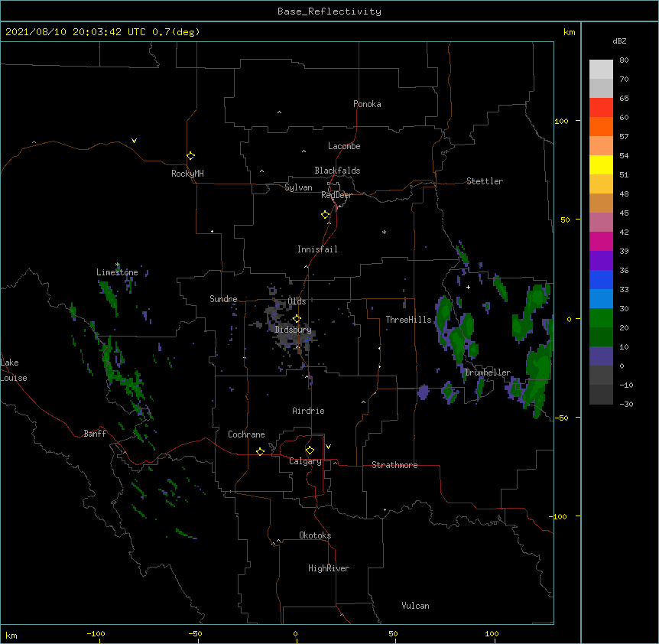
Task: Select the yellow diamond marker south of RedDeer
Action: coord(326,215)
